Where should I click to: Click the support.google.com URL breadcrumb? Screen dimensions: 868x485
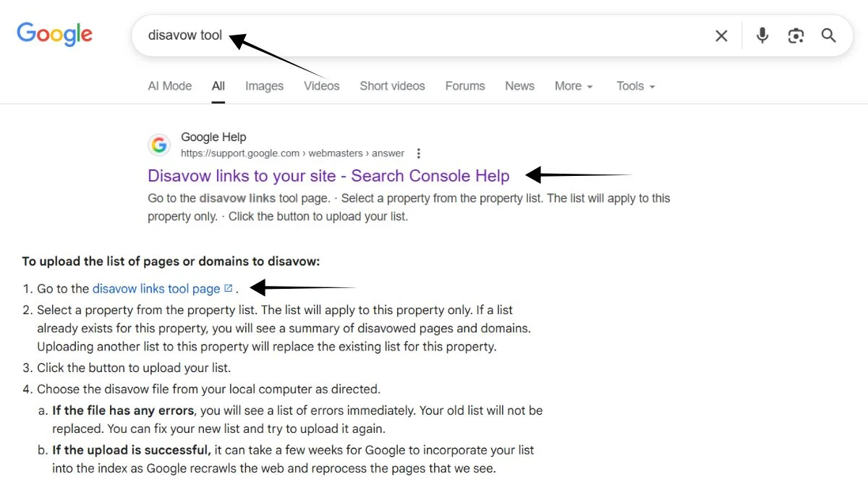pyautogui.click(x=292, y=153)
